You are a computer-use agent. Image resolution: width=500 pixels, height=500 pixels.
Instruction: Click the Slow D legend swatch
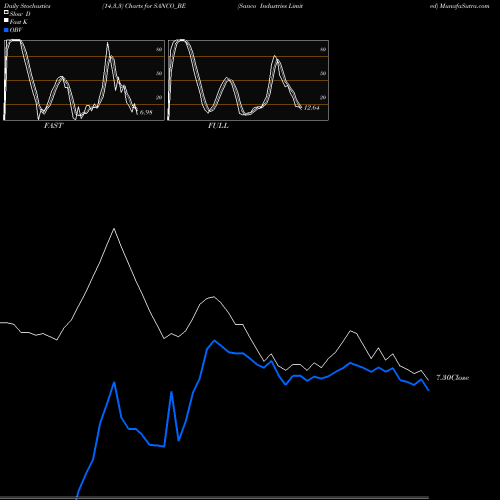coord(6,12)
